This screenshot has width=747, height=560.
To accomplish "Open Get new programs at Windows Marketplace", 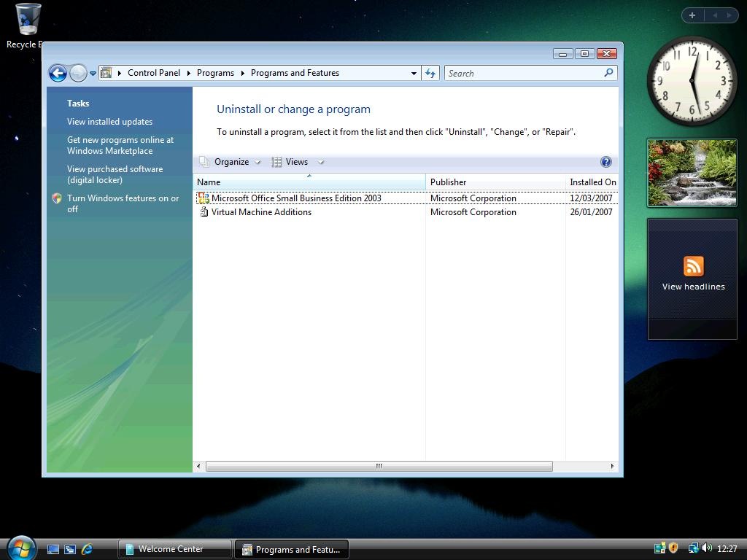I will pyautogui.click(x=120, y=145).
